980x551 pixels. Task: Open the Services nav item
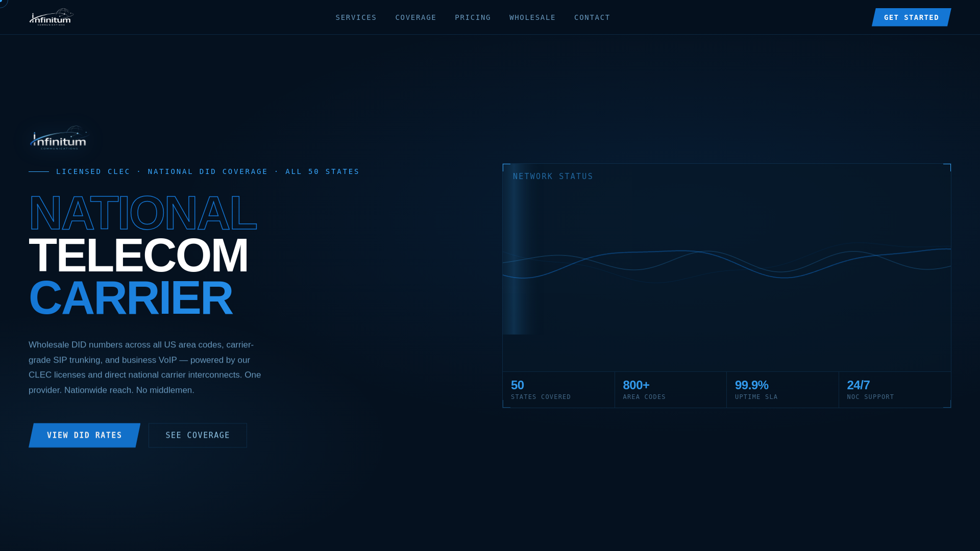[356, 17]
